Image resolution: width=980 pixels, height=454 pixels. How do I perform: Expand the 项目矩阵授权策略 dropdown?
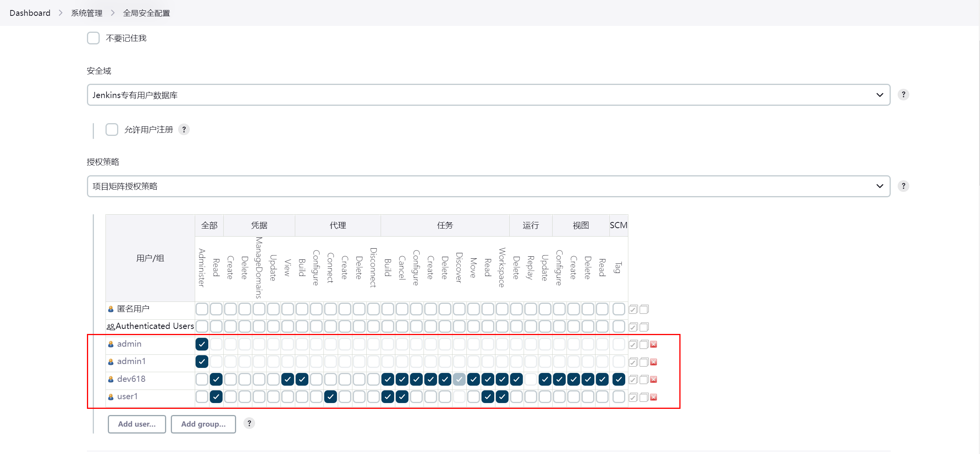click(488, 186)
